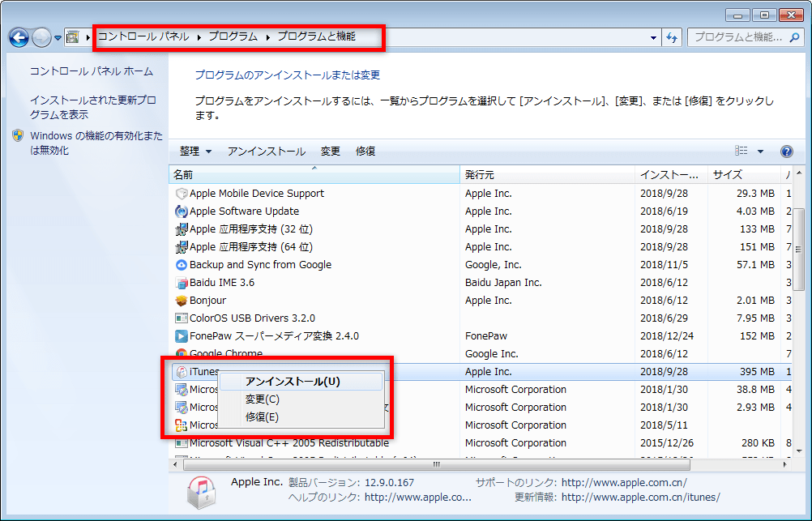Click the shield icon beside Windows の機能
Viewport: 812px width, 521px height.
pos(18,135)
